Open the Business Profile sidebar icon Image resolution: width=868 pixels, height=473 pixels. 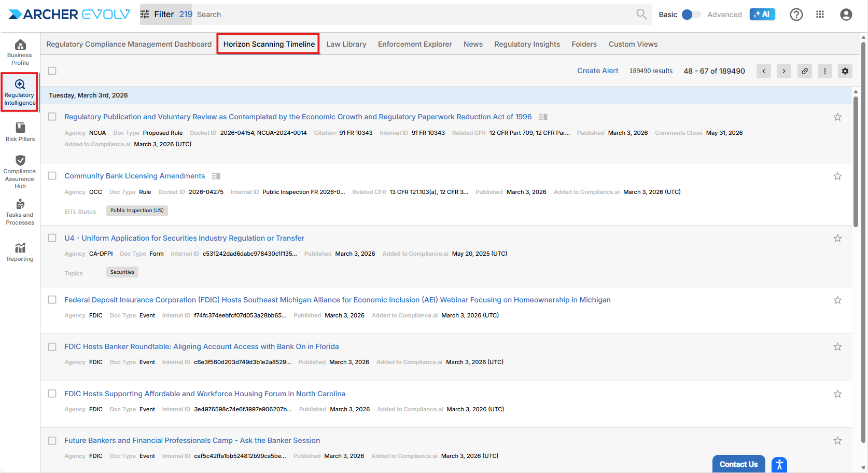coord(20,52)
